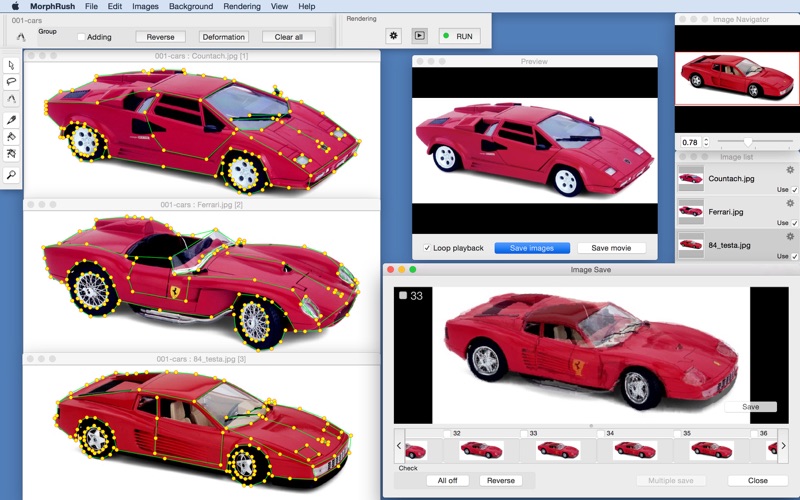Go to previous frames in Image Save strip
The width and height of the screenshot is (800, 500).
399,445
